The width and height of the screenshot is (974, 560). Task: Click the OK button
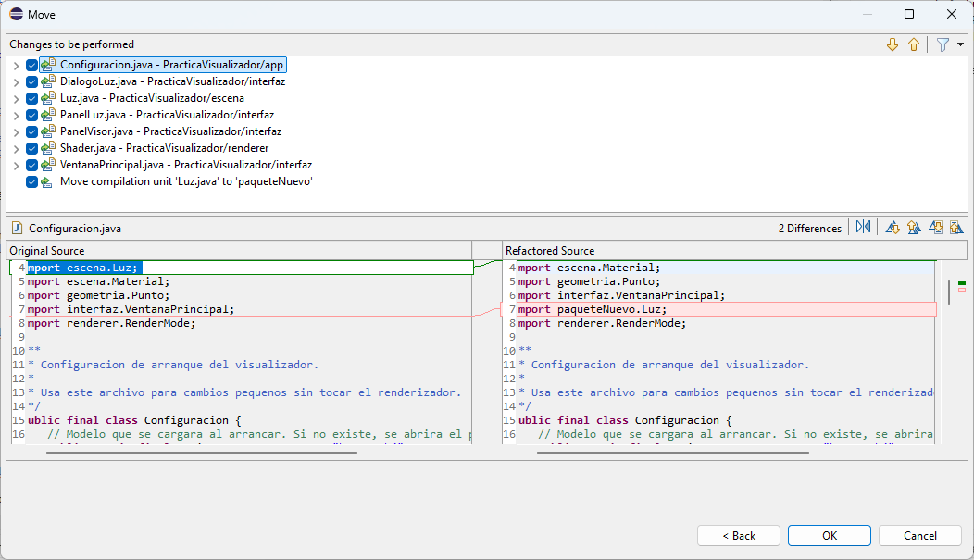(830, 535)
